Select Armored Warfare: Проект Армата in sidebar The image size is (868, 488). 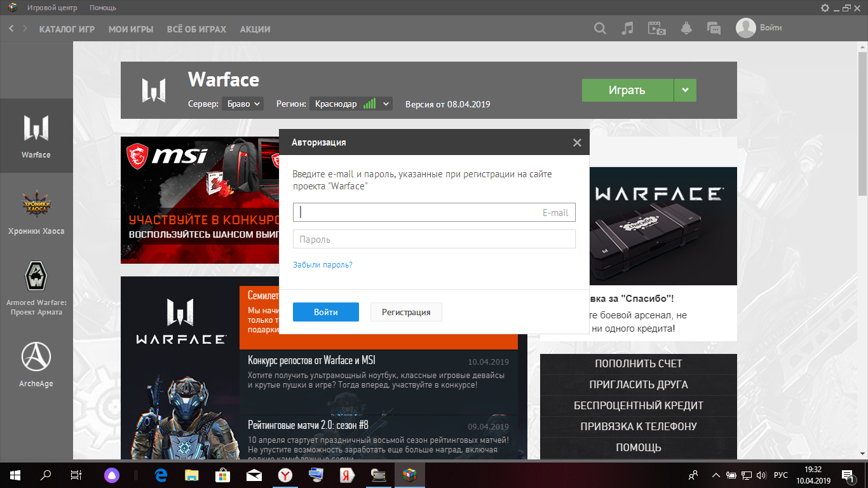(x=36, y=288)
